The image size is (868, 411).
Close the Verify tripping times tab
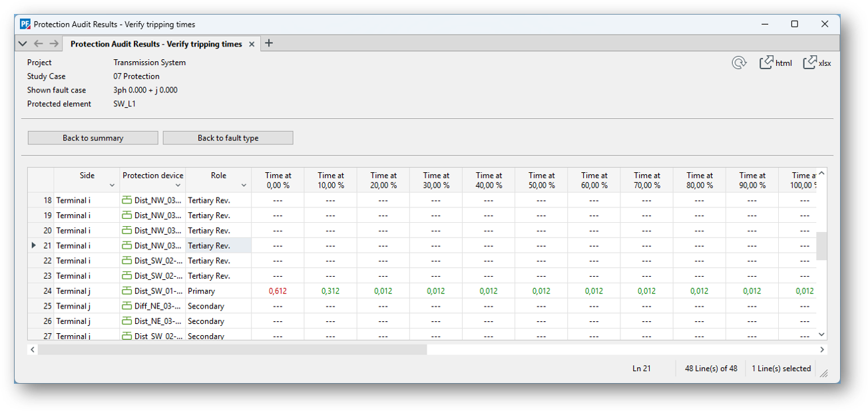(252, 45)
